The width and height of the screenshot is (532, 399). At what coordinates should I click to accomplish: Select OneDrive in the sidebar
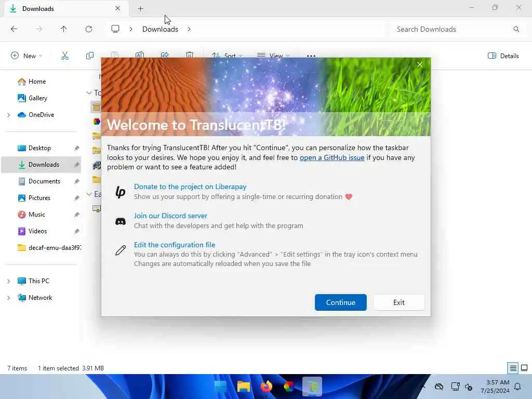[41, 115]
